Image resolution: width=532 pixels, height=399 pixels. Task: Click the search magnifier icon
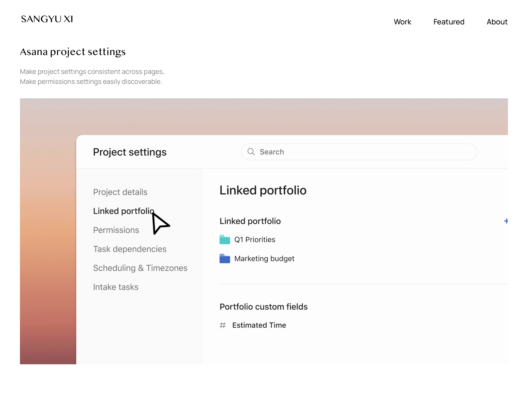[251, 152]
